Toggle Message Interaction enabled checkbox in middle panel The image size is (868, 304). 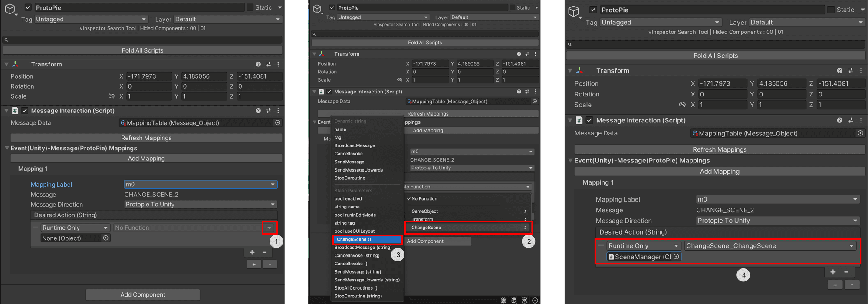(x=329, y=92)
